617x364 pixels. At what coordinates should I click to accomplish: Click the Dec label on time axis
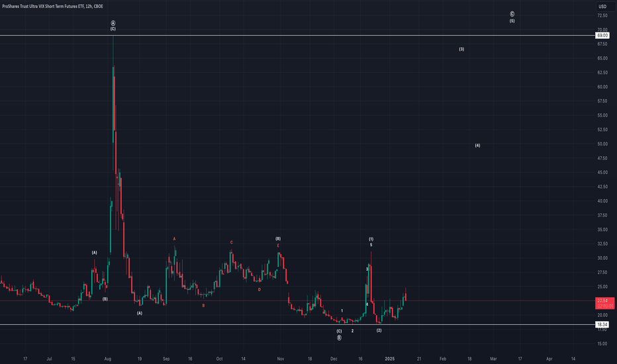coord(334,359)
